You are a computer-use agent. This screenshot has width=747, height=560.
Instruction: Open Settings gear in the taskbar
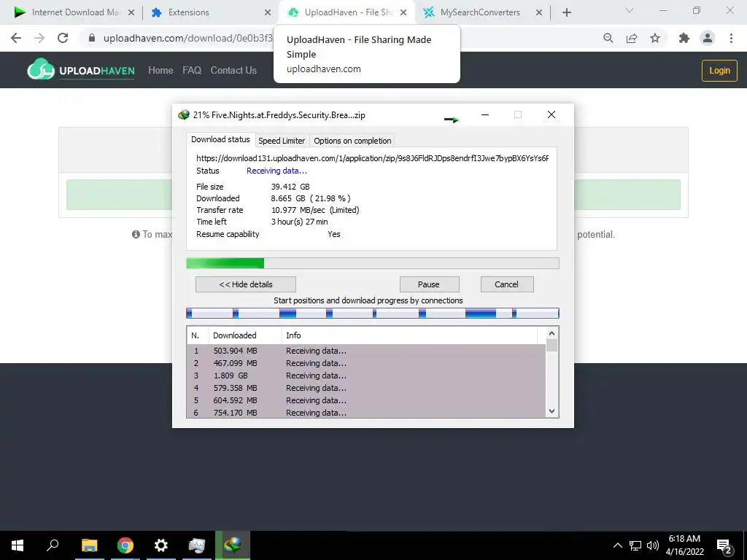coord(161,545)
